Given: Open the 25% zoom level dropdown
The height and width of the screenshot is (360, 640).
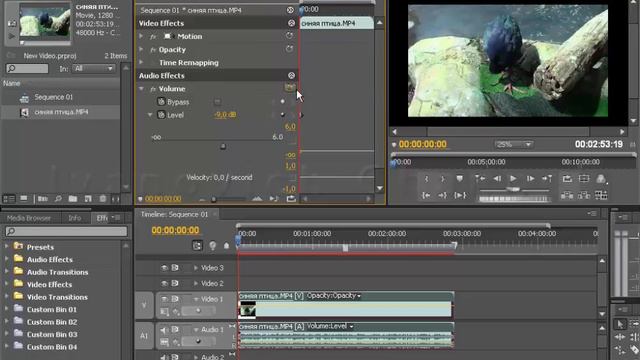Looking at the screenshot, I should 513,144.
